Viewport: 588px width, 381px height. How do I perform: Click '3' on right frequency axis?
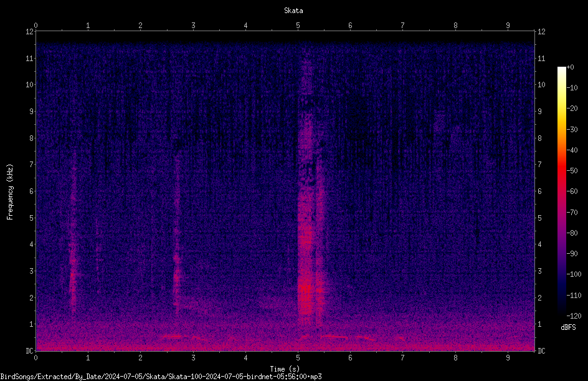click(x=539, y=271)
